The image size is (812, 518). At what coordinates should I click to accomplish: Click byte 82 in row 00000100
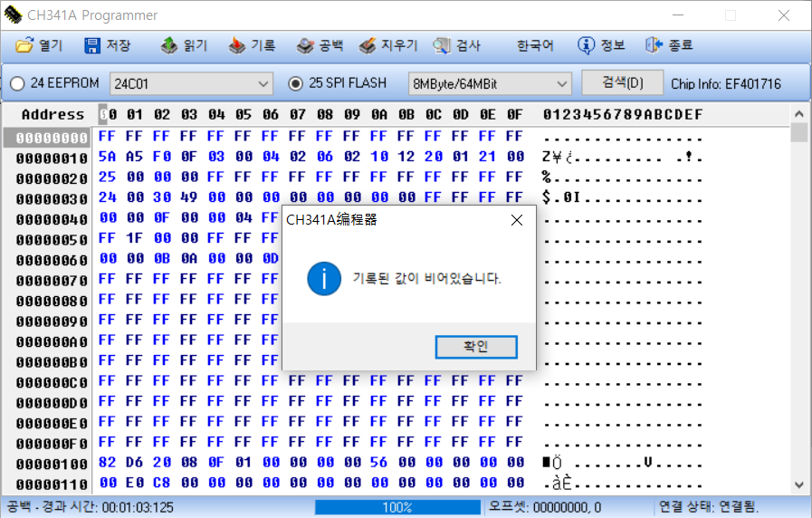[107, 462]
